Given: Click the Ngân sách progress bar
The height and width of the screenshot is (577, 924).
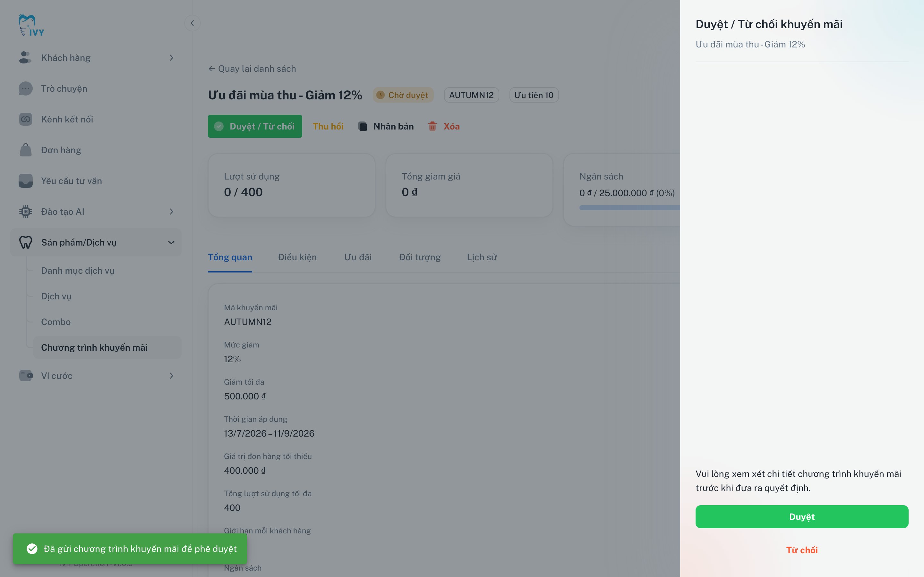Looking at the screenshot, I should point(629,208).
